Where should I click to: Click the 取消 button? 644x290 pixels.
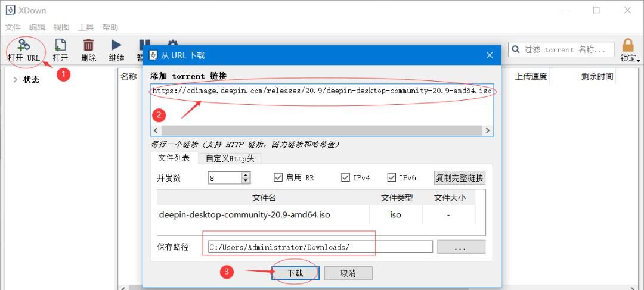(348, 273)
